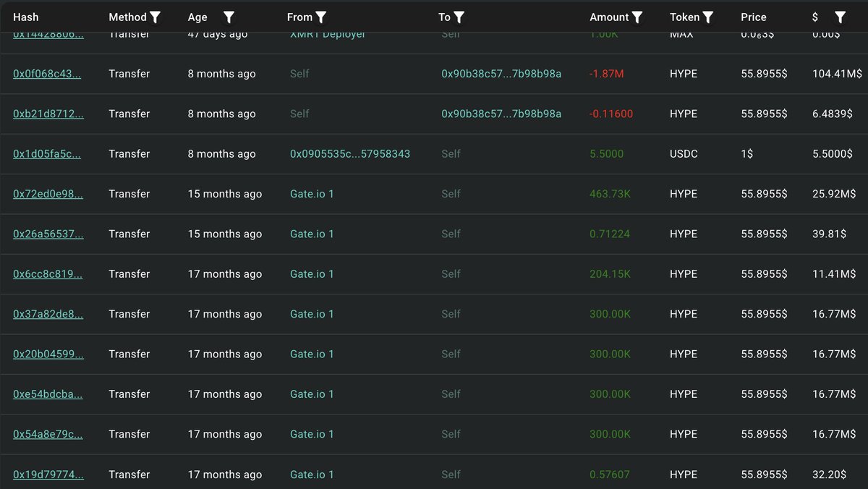Open transaction hash 0x1d05fa5c

coord(47,154)
